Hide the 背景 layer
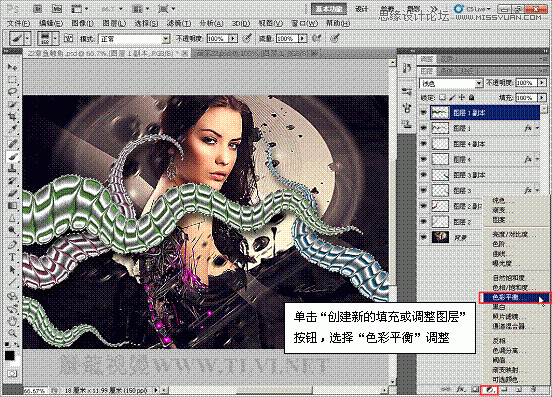This screenshot has width=552, height=397. (x=424, y=238)
